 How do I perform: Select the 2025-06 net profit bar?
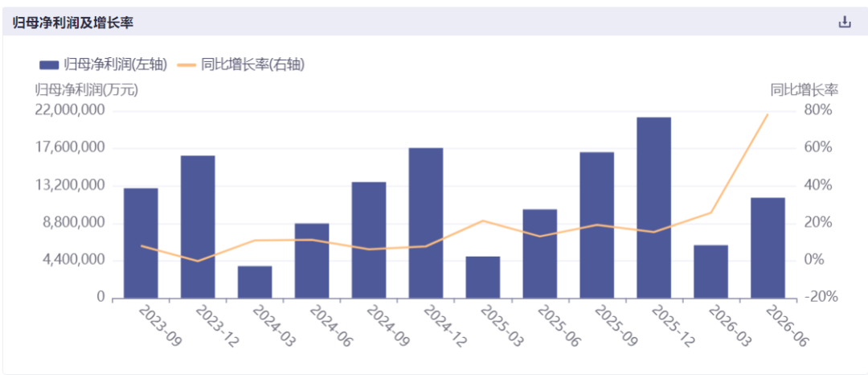pyautogui.click(x=540, y=253)
